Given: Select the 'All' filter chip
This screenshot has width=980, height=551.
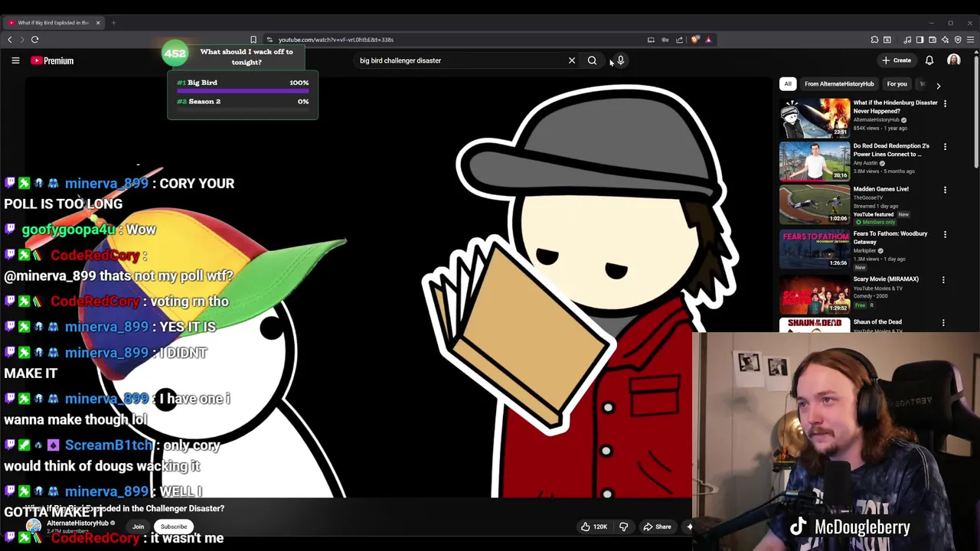Looking at the screenshot, I should (788, 84).
